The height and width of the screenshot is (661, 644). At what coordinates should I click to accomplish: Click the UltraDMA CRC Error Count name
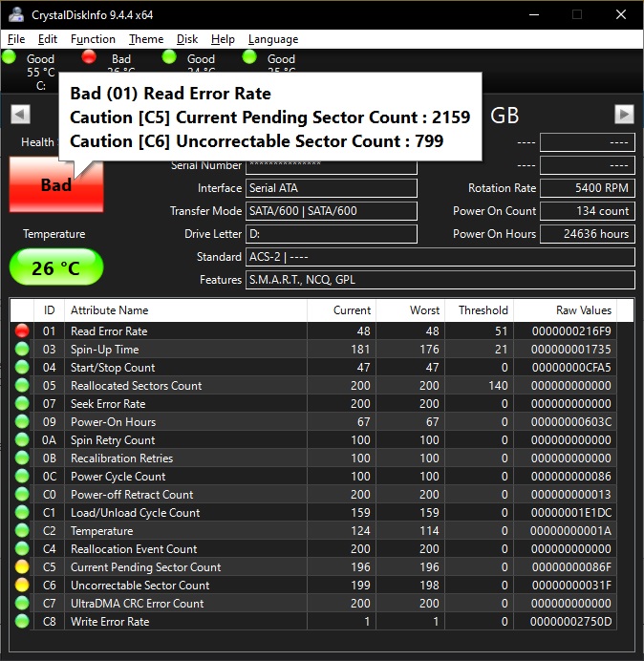coord(137,604)
